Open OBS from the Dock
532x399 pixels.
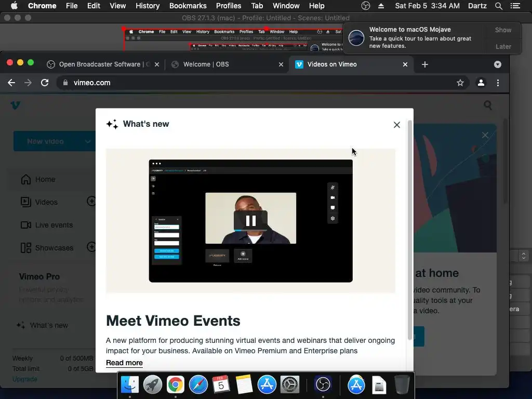pyautogui.click(x=323, y=385)
